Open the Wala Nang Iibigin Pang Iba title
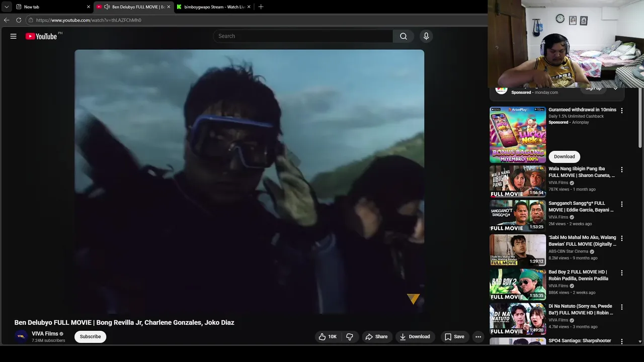The width and height of the screenshot is (644, 362). click(582, 172)
